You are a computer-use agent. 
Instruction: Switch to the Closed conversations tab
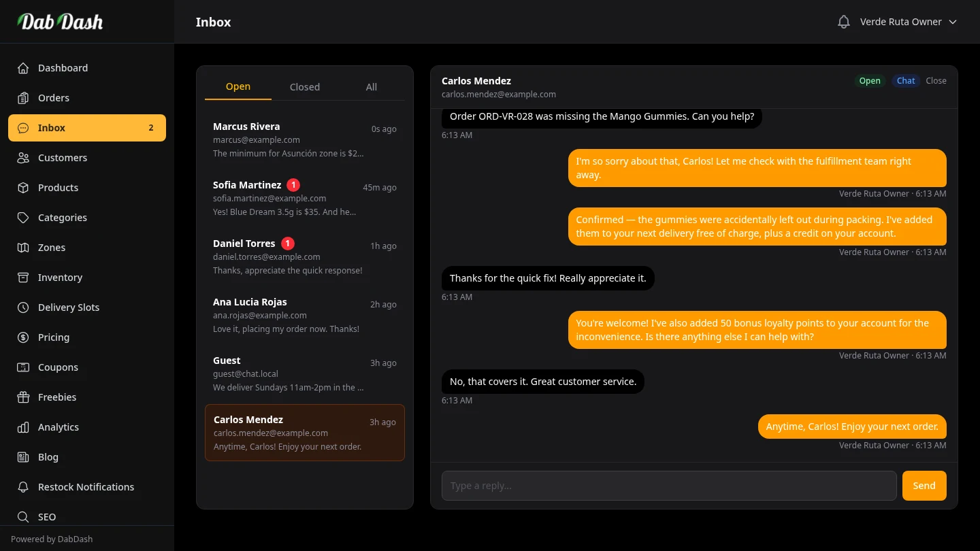tap(304, 86)
